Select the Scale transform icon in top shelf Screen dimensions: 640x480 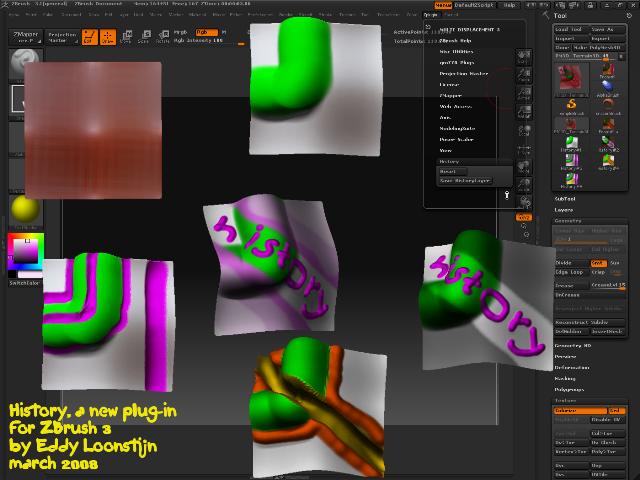coord(144,37)
